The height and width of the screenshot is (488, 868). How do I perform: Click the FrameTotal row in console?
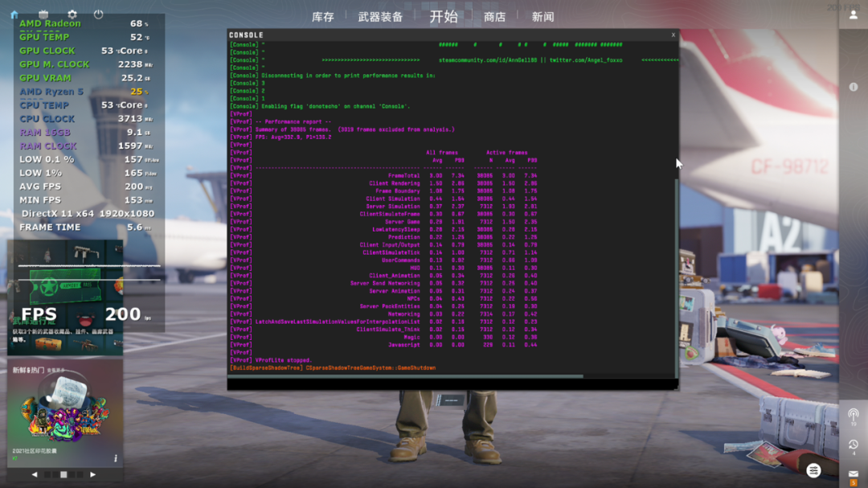(383, 175)
